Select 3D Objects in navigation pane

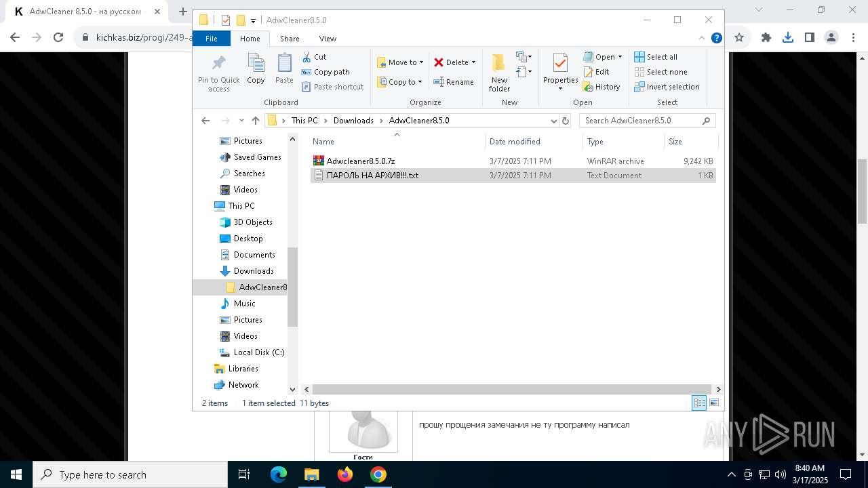click(x=246, y=222)
